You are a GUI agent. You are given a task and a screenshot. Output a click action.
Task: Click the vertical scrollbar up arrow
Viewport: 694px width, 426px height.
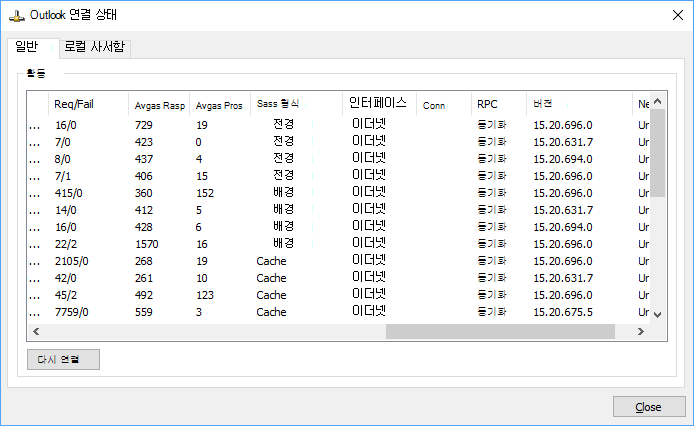(658, 101)
